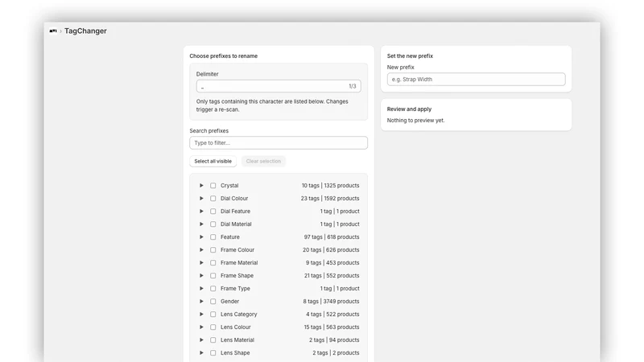Click the app logo icon beside TagChanger

[53, 31]
